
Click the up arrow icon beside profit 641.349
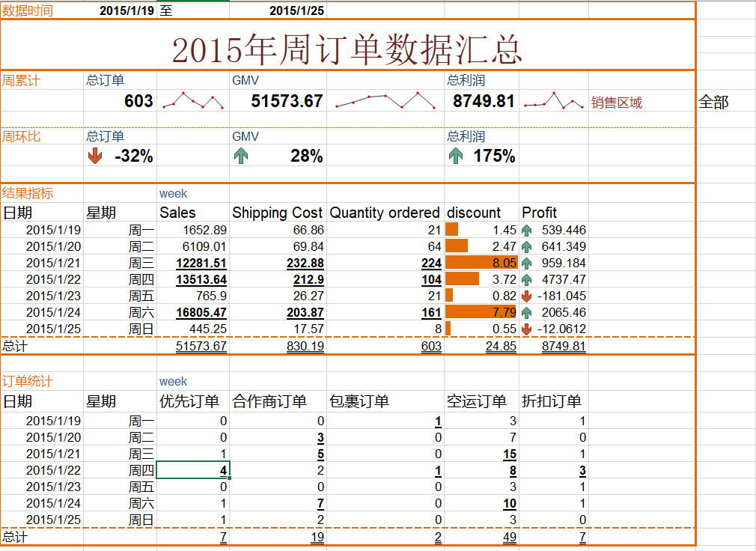(x=526, y=247)
